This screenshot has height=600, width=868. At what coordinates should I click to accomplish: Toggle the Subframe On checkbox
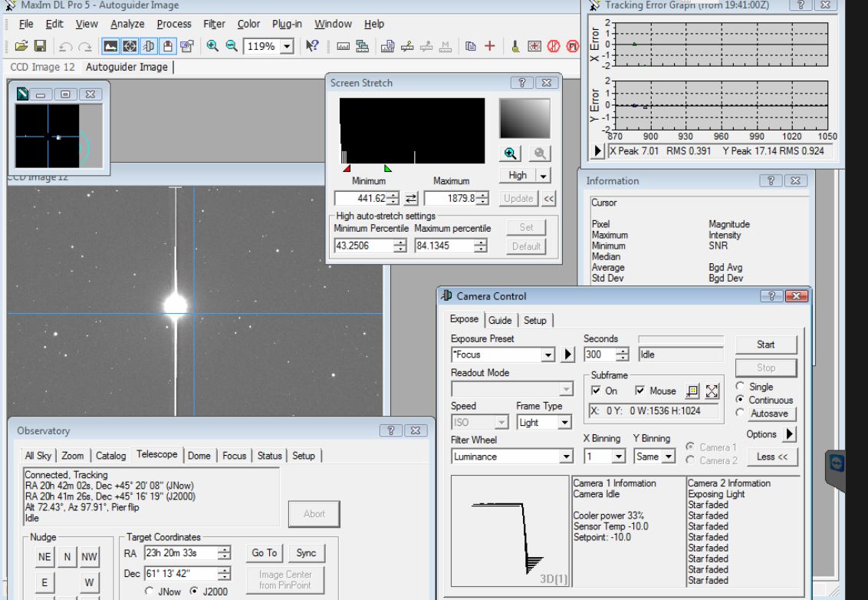coord(597,391)
